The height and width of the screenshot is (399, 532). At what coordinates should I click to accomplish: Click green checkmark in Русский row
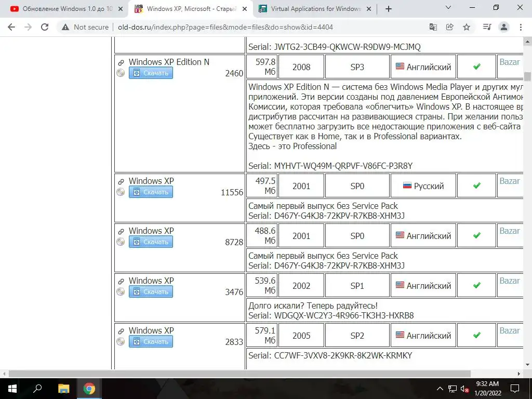477,186
